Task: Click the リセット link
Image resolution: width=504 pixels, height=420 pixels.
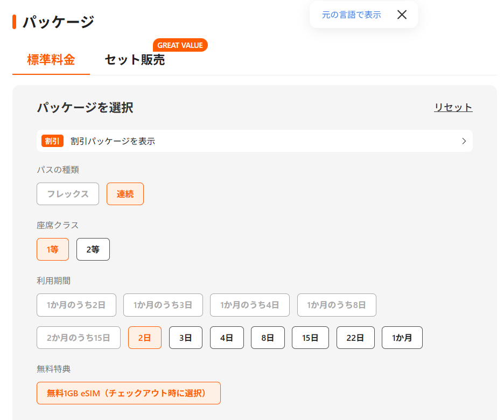Action: (x=453, y=107)
